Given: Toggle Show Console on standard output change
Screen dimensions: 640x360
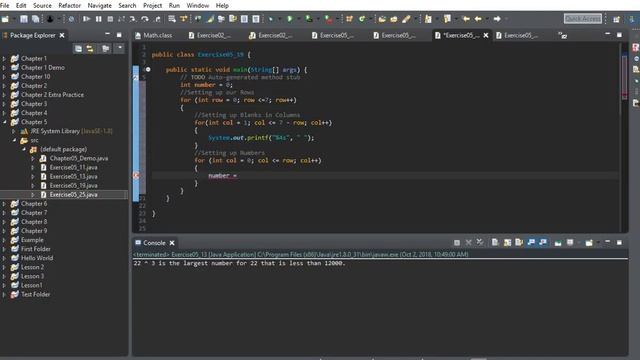Looking at the screenshot, I should tap(531, 243).
